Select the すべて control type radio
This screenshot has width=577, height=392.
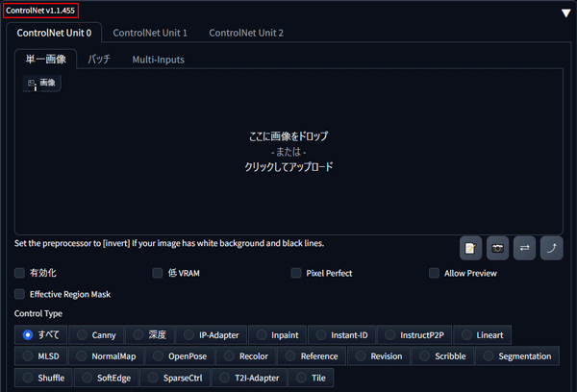pos(40,335)
